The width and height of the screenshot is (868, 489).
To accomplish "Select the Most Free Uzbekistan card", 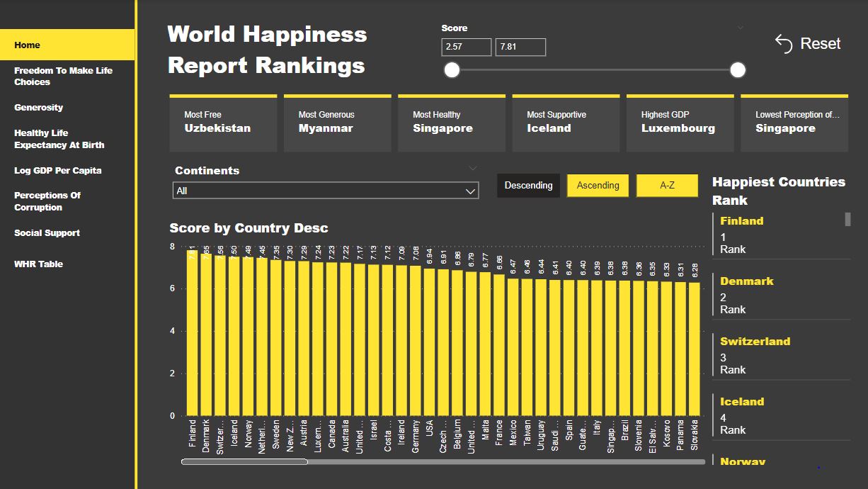I will [223, 123].
